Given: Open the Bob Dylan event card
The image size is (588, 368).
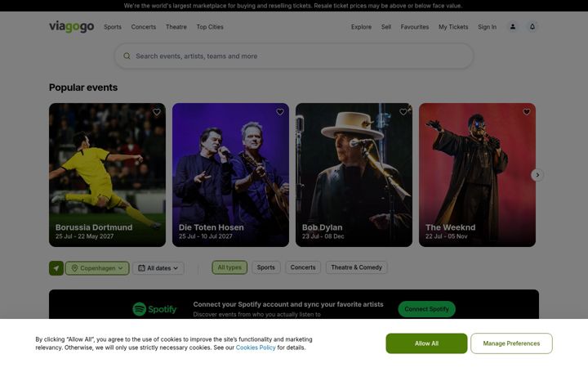Looking at the screenshot, I should 354,175.
